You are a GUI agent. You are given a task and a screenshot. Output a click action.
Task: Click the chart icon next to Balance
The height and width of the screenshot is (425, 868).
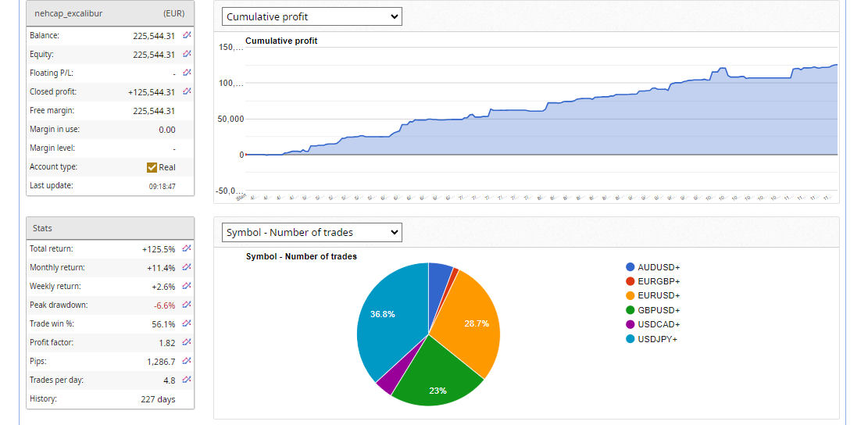pos(187,35)
